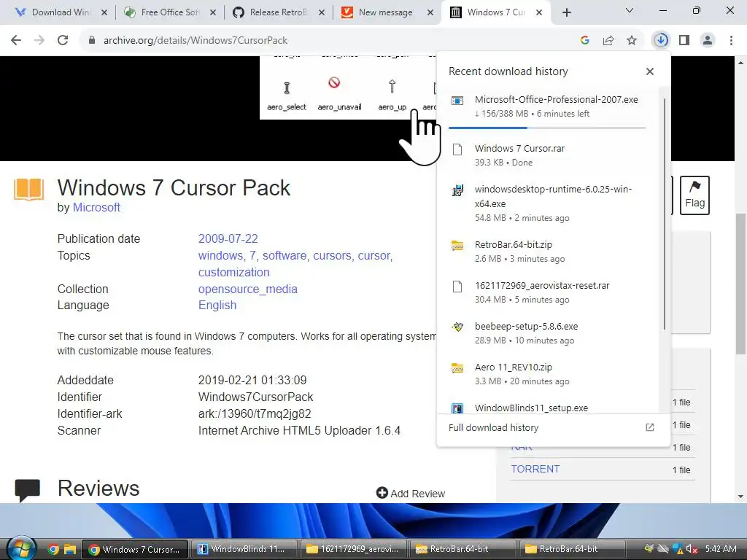This screenshot has height=560, width=747.
Task: Open the 'cursors' topic link
Action: coord(332,256)
